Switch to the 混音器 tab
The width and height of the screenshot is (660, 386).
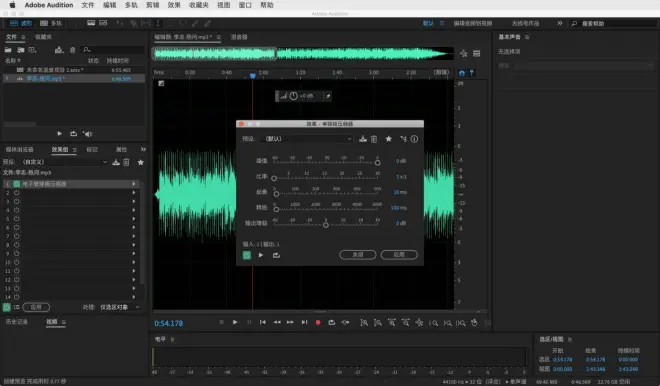[239, 37]
